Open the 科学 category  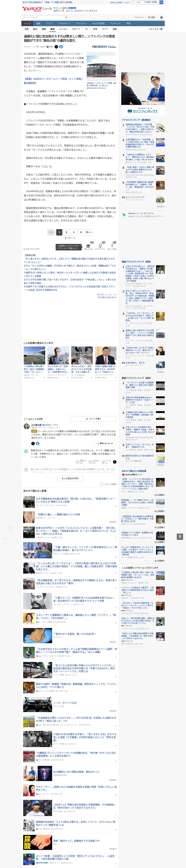click(x=95, y=29)
